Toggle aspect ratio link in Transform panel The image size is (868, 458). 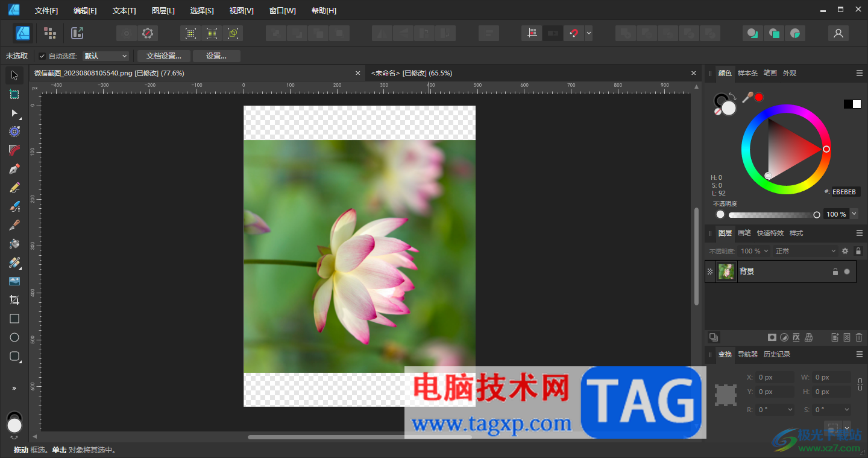(x=860, y=384)
